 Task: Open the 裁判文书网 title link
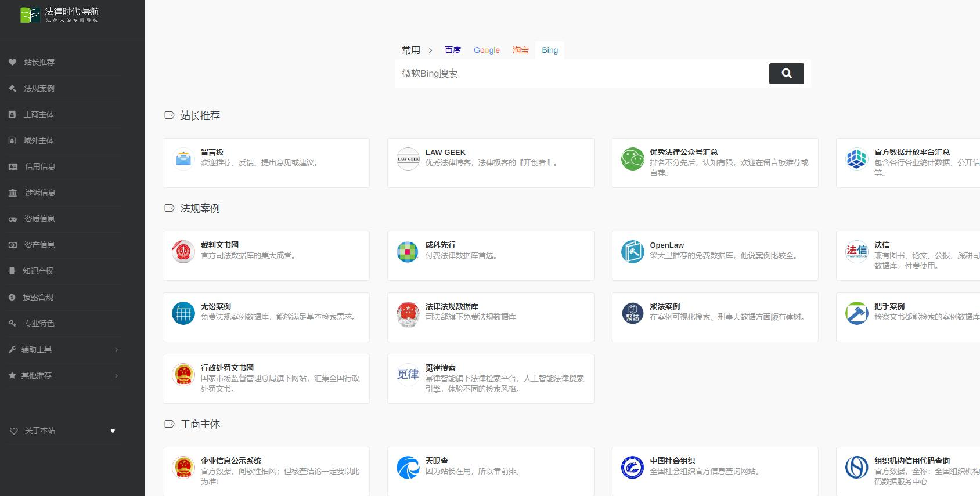(x=219, y=245)
